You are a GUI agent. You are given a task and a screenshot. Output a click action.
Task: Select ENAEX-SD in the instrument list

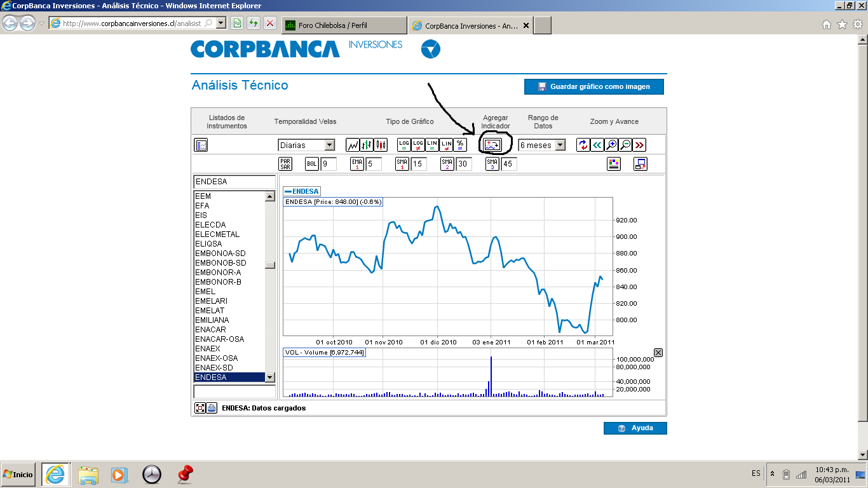click(x=229, y=368)
